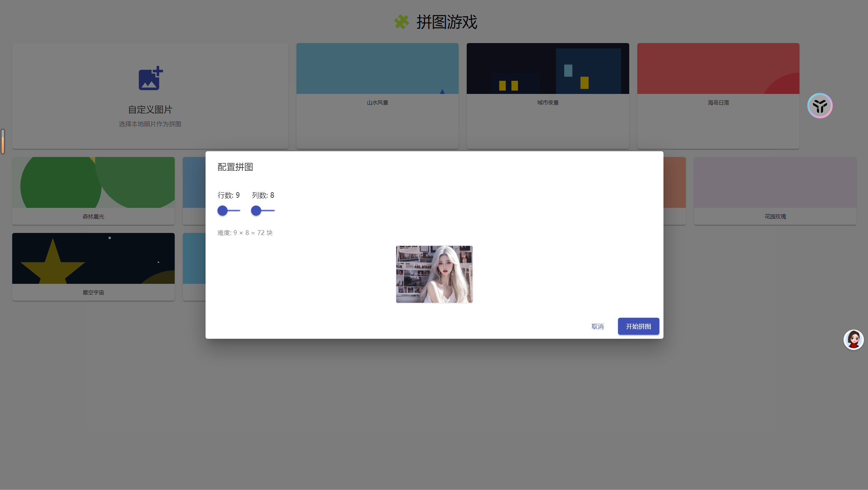The image size is (868, 490).
Task: Click the round floating assistant icon
Action: click(x=819, y=106)
